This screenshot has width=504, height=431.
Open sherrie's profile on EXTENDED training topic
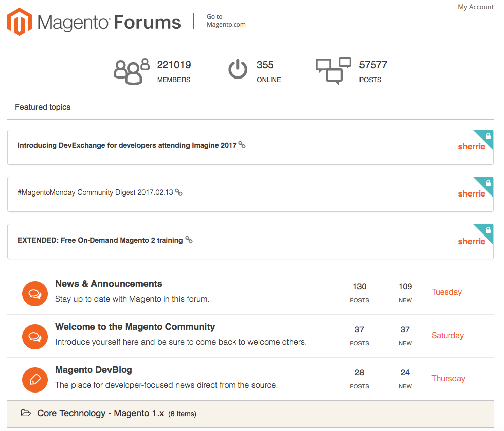[x=472, y=242]
